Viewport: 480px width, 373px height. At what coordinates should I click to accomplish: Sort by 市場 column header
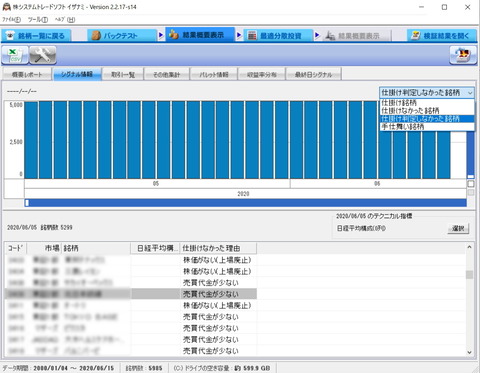click(44, 248)
